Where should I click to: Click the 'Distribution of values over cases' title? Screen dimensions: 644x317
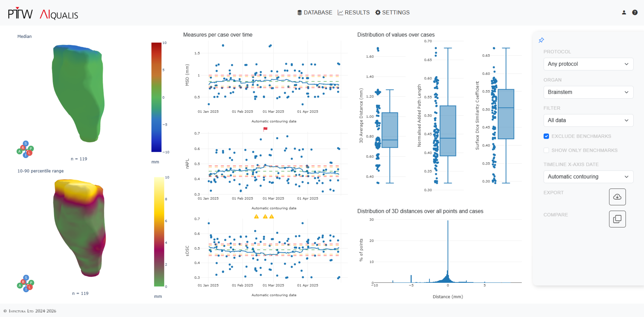click(396, 35)
